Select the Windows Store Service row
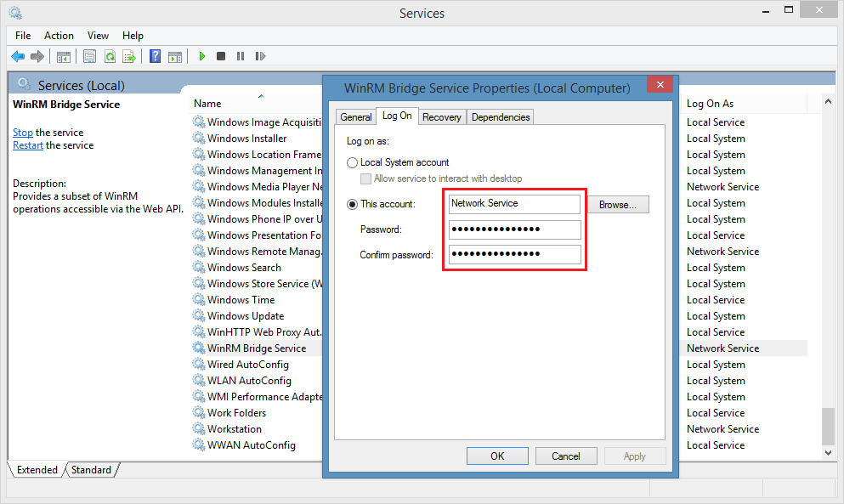This screenshot has height=504, width=844. pyautogui.click(x=258, y=283)
